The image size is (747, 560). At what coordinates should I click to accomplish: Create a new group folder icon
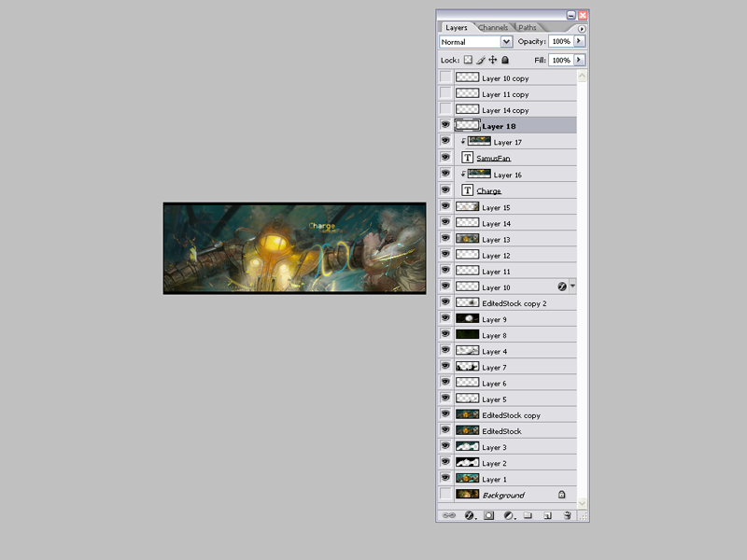point(528,515)
